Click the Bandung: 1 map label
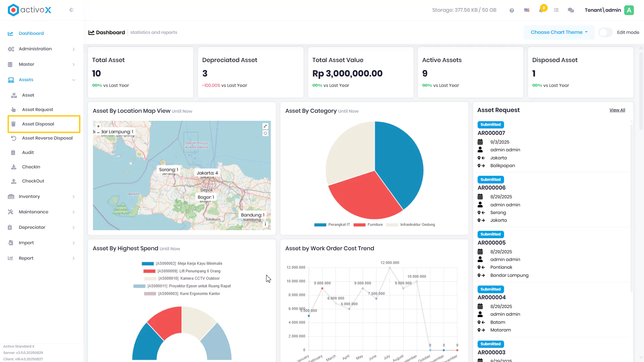Screen dimensions: 644x362 (x=253, y=215)
